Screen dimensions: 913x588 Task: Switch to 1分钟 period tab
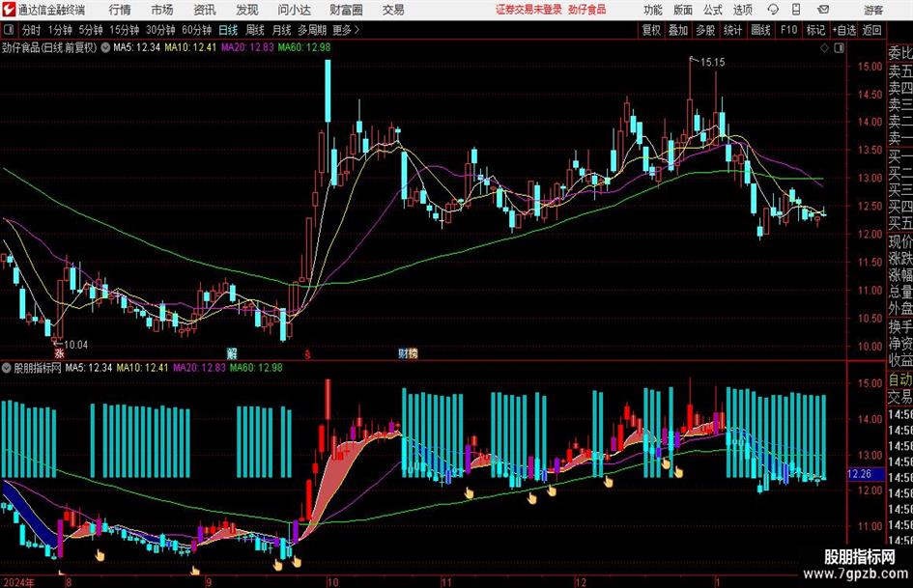tap(59, 30)
